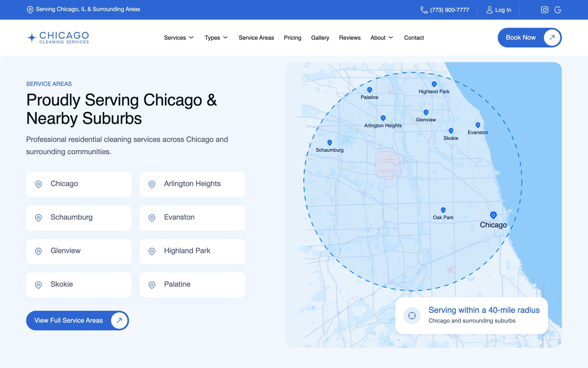Expand the Services dropdown chevron
The height and width of the screenshot is (368, 588).
pyautogui.click(x=192, y=37)
